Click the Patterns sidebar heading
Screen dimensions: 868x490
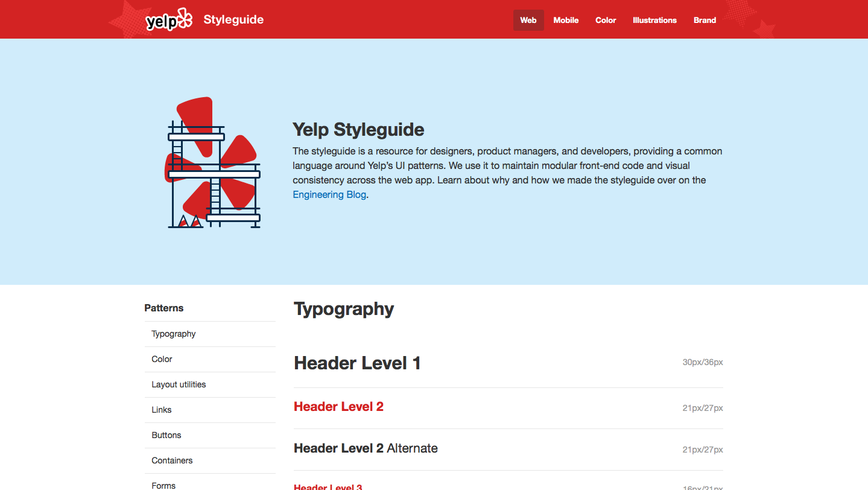164,308
